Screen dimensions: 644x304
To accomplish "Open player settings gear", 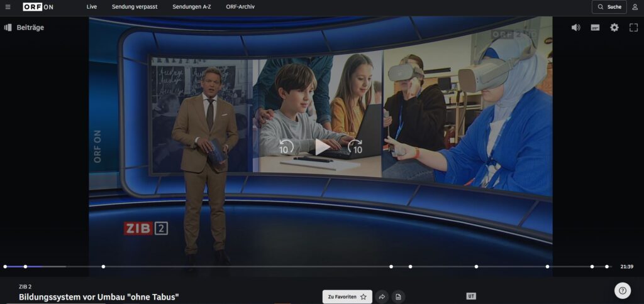I will pyautogui.click(x=614, y=28).
